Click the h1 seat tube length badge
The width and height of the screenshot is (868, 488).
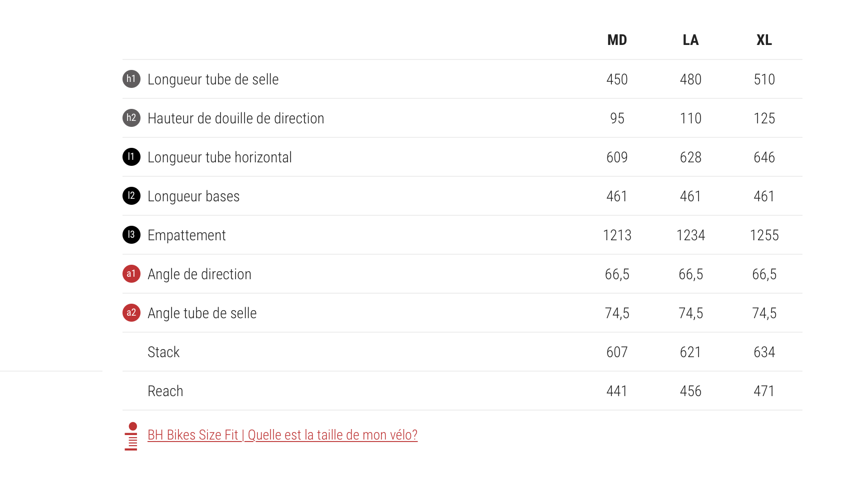point(131,79)
